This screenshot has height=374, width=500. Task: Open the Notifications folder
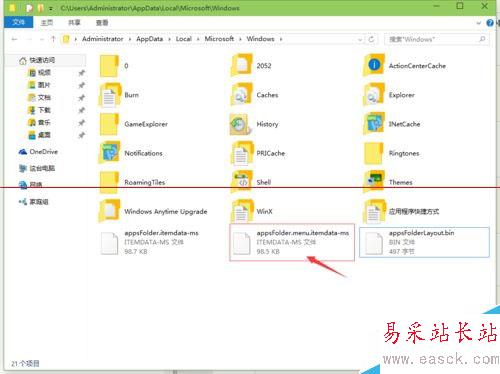(x=131, y=153)
